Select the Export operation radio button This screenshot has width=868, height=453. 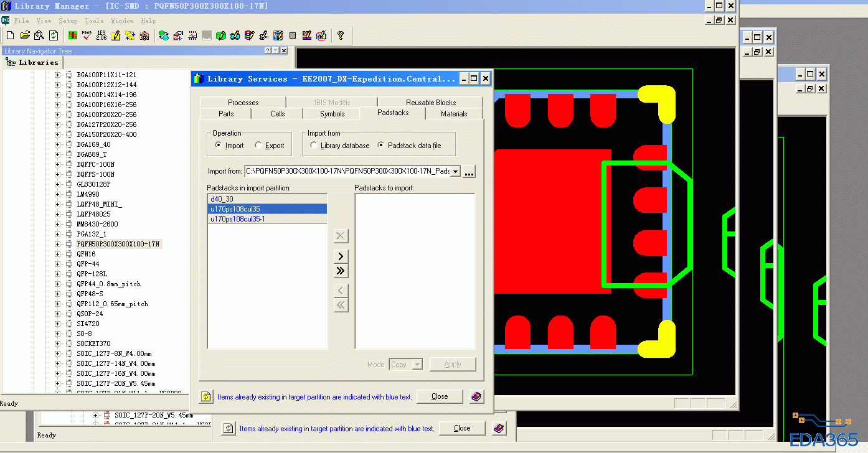coord(258,146)
